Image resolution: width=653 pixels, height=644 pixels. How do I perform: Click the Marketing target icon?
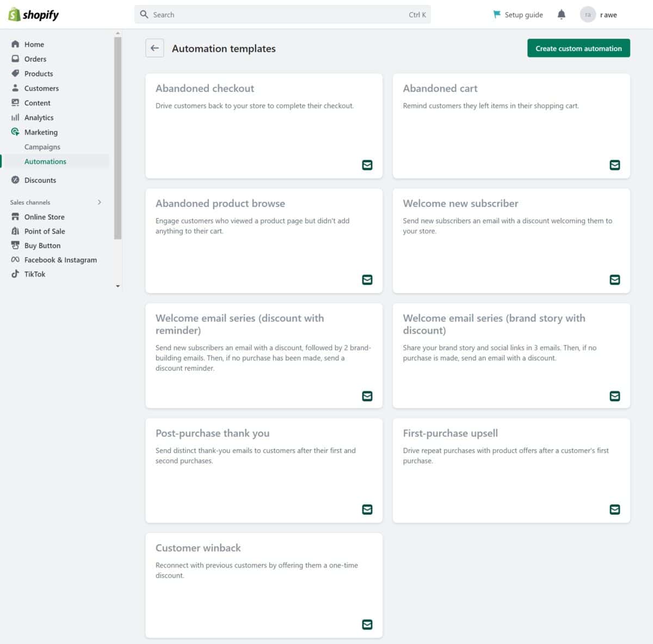[15, 132]
